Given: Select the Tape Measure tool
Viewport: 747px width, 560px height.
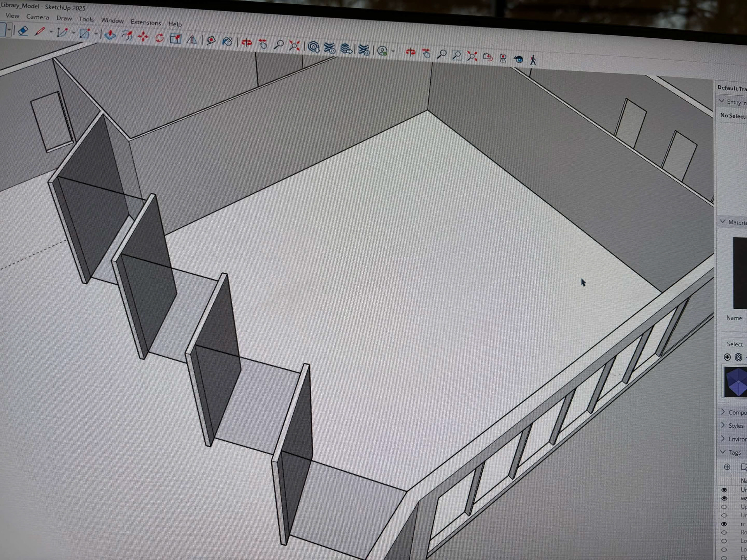Looking at the screenshot, I should tap(211, 40).
